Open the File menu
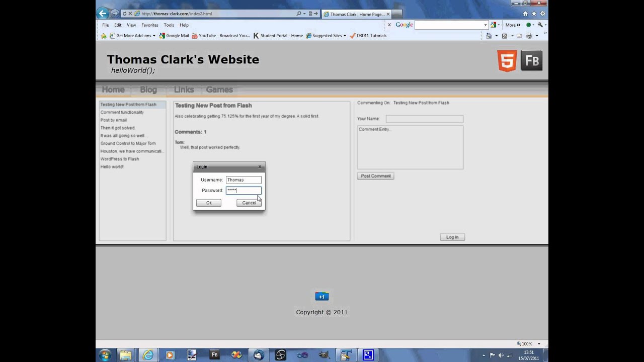Viewport: 644px width, 362px height. click(x=106, y=25)
